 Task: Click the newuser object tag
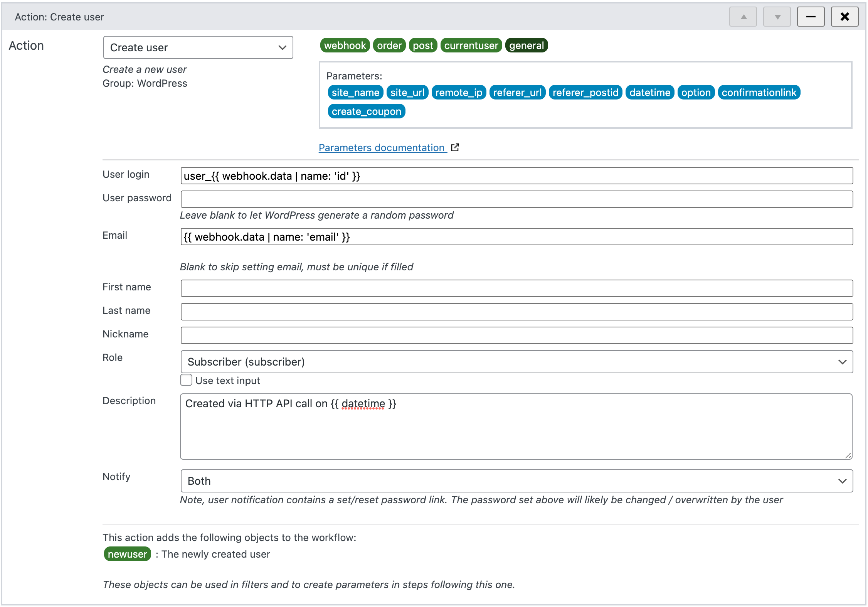coord(128,554)
